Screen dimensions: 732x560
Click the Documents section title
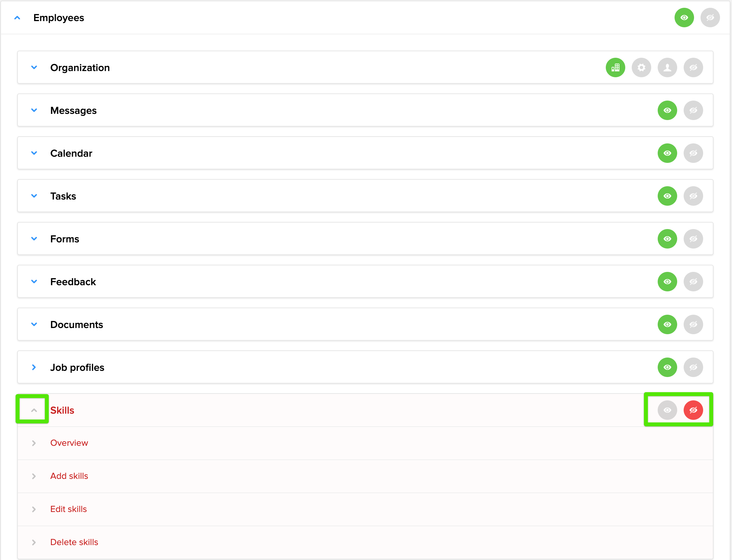click(76, 325)
